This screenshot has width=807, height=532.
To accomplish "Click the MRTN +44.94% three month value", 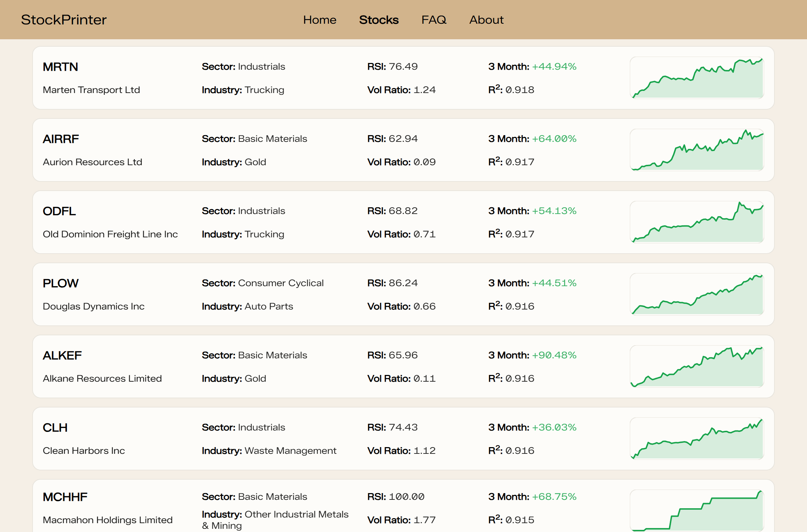I will (554, 66).
